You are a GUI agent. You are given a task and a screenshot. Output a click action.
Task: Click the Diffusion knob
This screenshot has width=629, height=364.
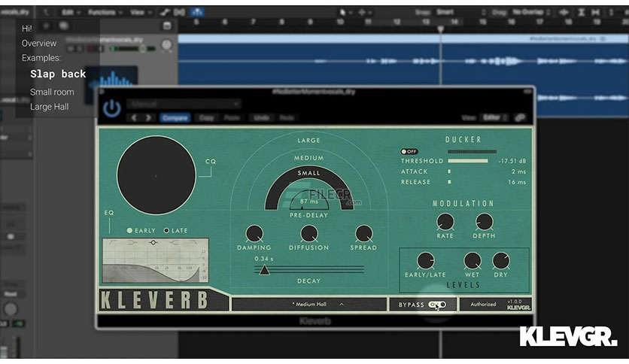[x=309, y=234]
